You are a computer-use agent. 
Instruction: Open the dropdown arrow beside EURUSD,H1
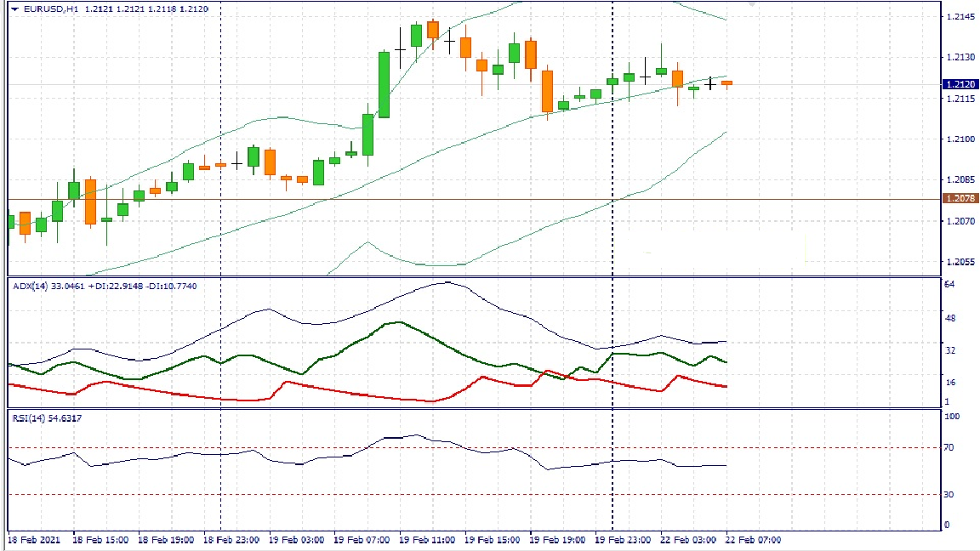point(14,9)
